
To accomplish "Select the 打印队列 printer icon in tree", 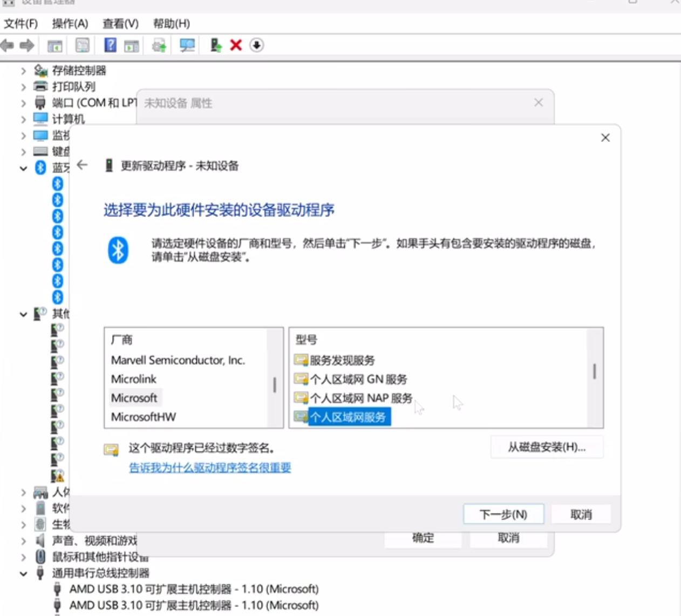I will [x=40, y=86].
